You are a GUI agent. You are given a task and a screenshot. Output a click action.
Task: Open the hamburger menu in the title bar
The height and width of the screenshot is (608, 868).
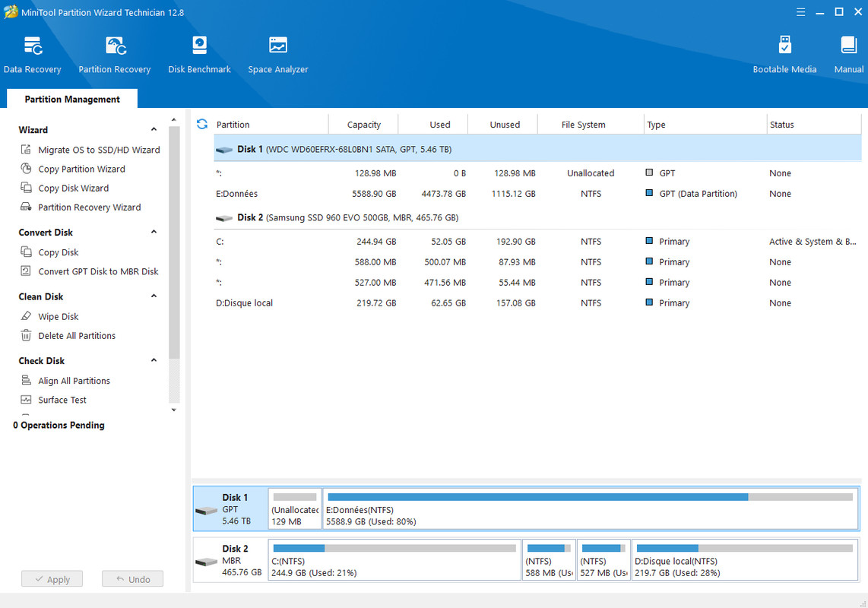click(800, 12)
